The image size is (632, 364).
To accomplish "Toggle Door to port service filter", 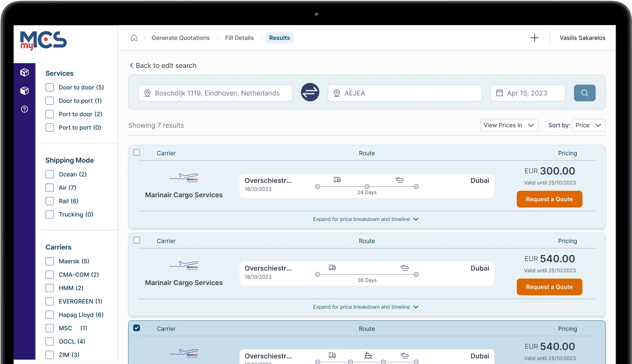I will click(x=50, y=101).
